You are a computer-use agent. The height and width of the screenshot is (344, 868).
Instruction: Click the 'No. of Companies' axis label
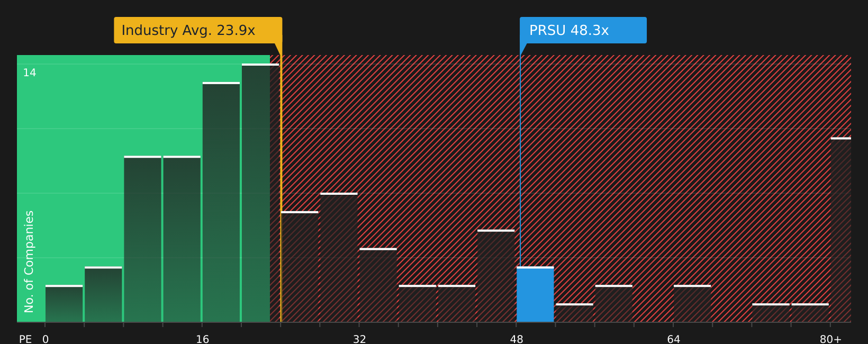[29, 261]
